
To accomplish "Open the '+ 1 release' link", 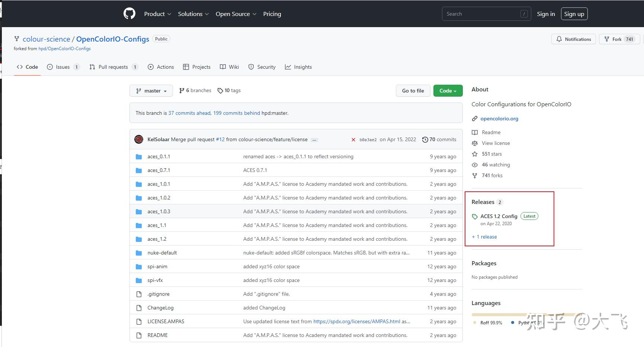I will click(x=484, y=237).
